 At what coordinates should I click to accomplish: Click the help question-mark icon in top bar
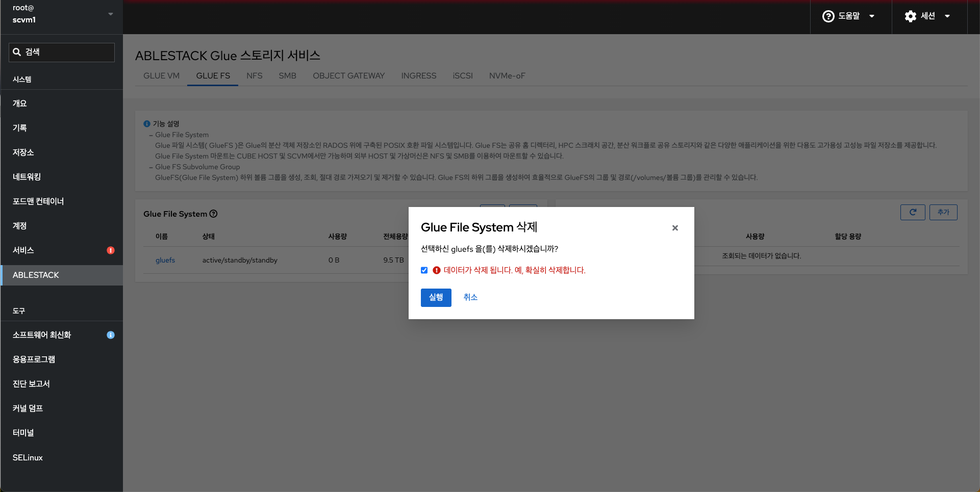[828, 16]
